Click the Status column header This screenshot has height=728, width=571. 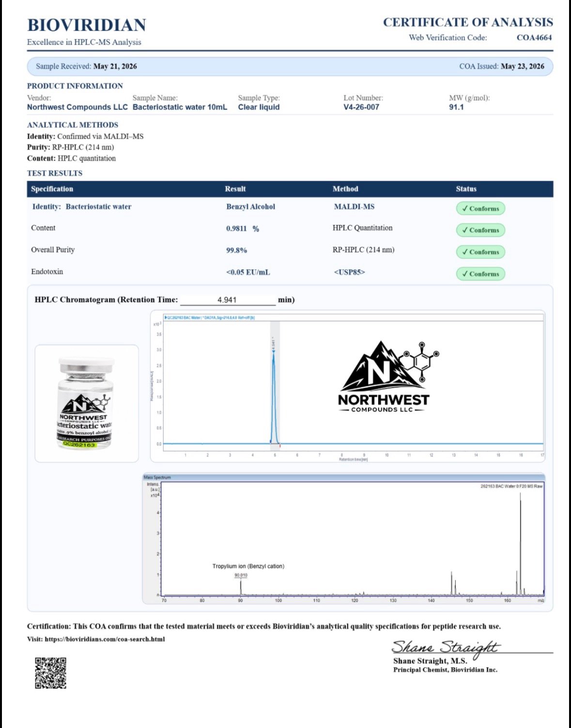coord(466,189)
